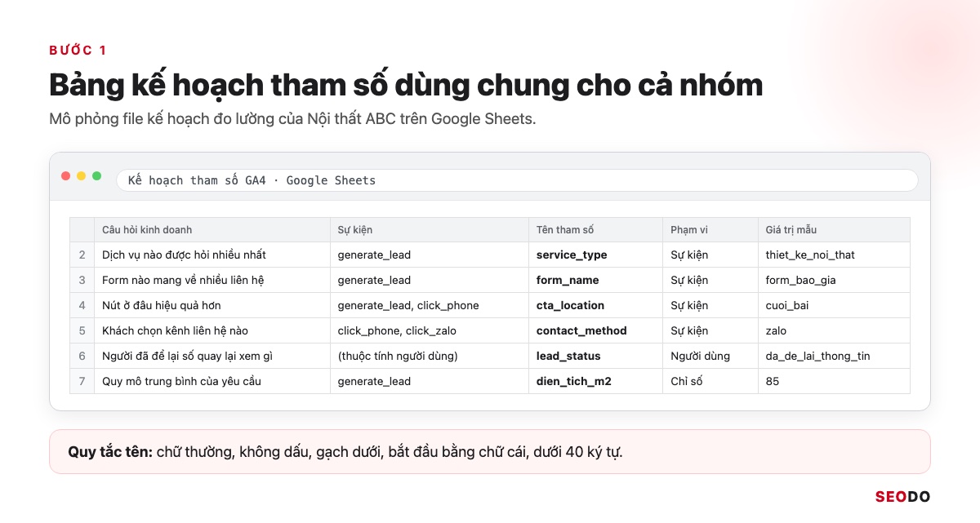Screen dimensions: 980x523
Task: Click the SEODO logo
Action: 902,497
